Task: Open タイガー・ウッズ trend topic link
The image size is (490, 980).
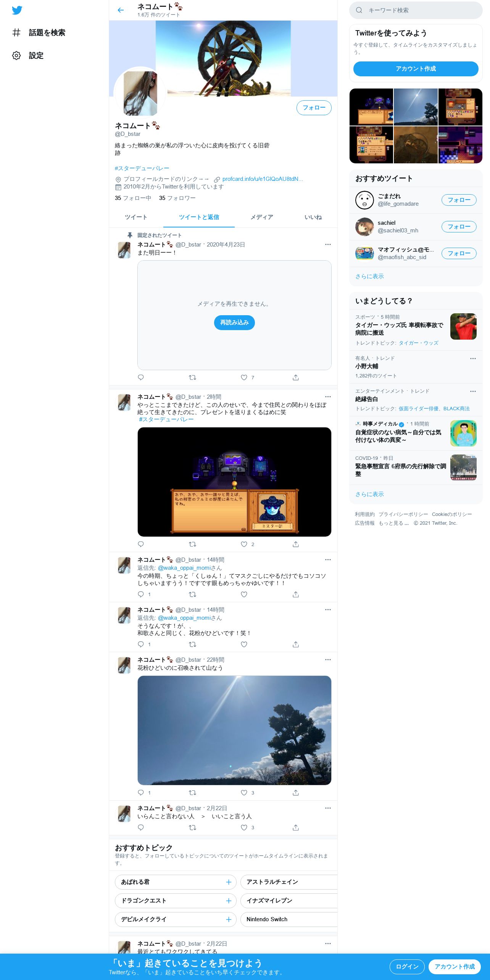Action: pyautogui.click(x=418, y=343)
